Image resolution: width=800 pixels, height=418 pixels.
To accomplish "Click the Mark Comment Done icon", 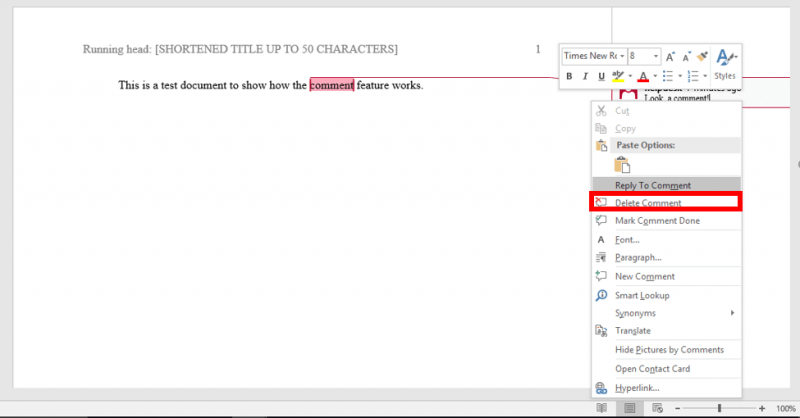I will (x=601, y=220).
